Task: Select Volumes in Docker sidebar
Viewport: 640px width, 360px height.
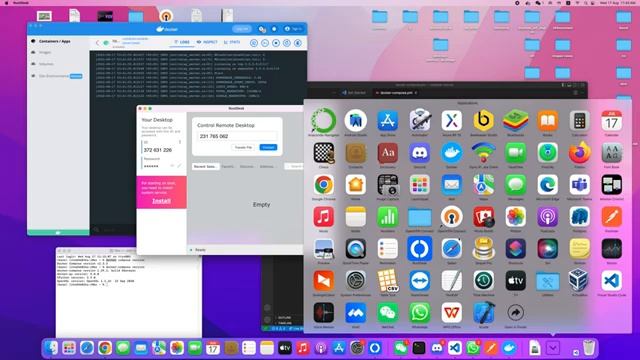Action: (46, 64)
